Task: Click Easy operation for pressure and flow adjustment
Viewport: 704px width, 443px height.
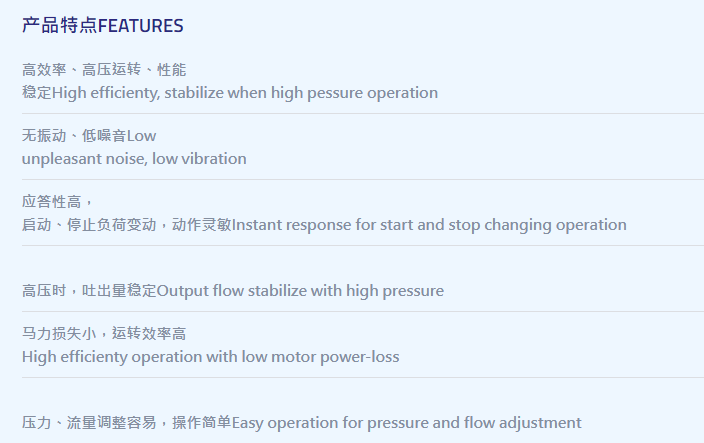Action: click(406, 423)
